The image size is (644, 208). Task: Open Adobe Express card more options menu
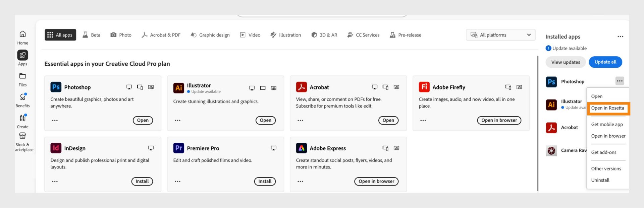click(300, 181)
